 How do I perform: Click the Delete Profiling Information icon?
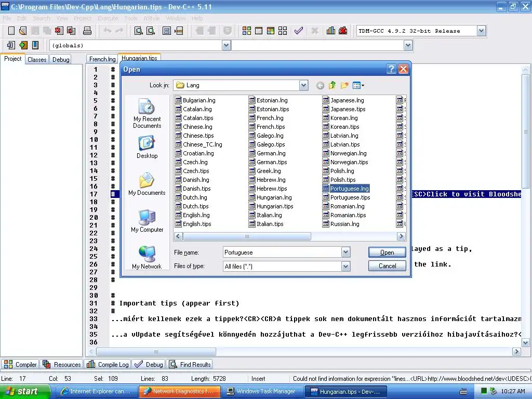[x=343, y=31]
